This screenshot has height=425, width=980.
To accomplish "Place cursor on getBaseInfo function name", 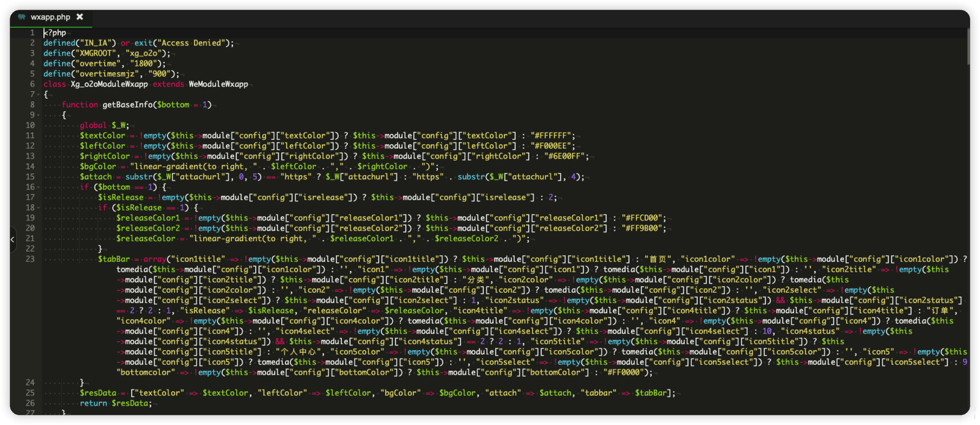I will pos(127,105).
